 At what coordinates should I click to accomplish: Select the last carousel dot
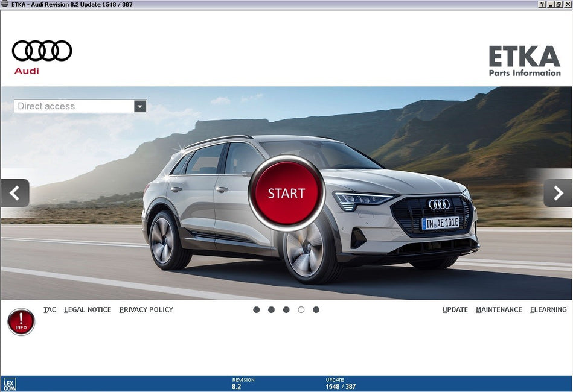click(316, 309)
